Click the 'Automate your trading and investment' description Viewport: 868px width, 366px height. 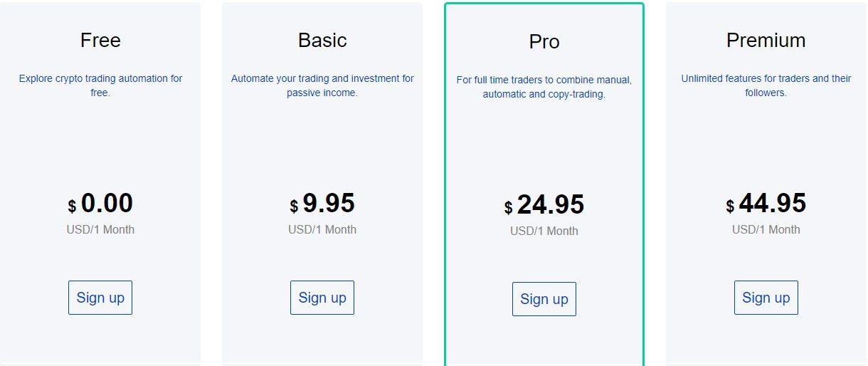[x=322, y=85]
